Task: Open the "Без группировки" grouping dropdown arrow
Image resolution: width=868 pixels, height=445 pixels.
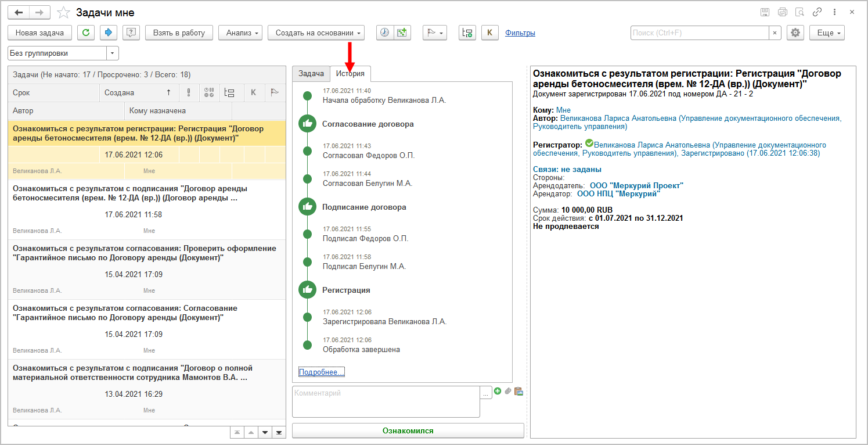Action: pos(113,53)
